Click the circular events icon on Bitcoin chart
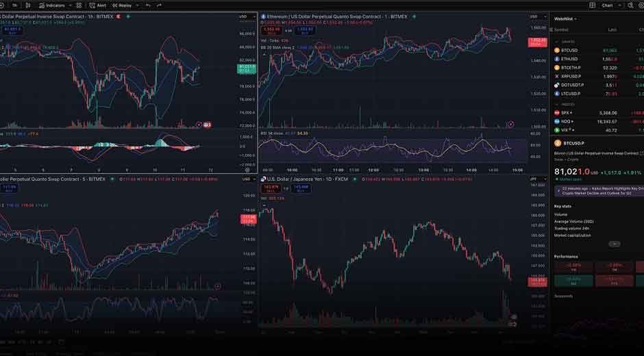Viewport: 644px width, 356px height. pos(199,125)
